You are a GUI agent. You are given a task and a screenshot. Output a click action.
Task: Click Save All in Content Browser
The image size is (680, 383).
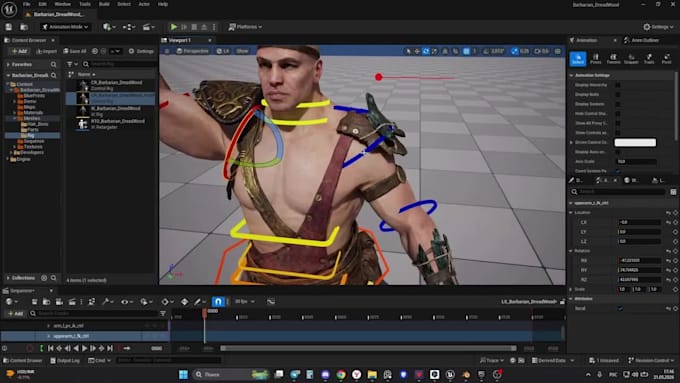[x=75, y=51]
